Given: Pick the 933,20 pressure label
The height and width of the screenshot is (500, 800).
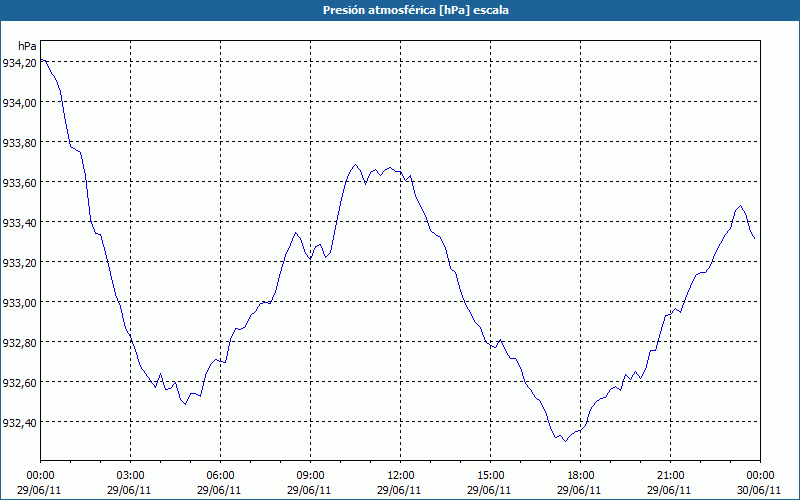Looking at the screenshot, I should (20, 263).
